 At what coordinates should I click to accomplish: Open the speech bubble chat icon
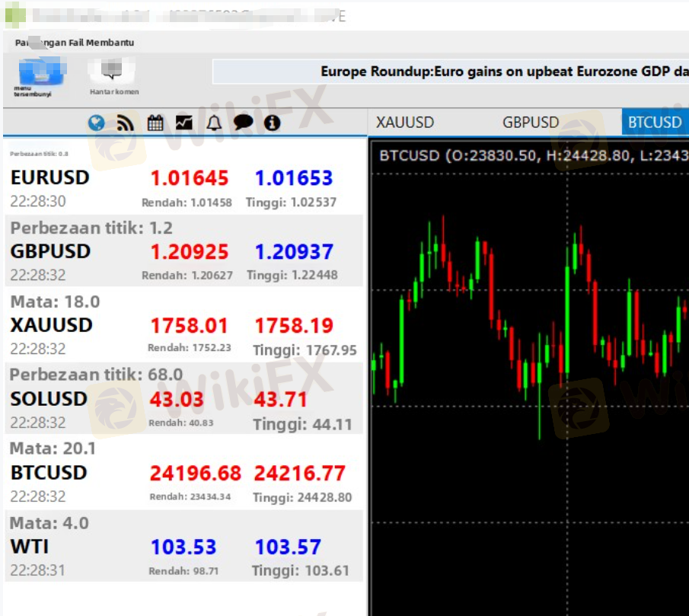[x=243, y=123]
